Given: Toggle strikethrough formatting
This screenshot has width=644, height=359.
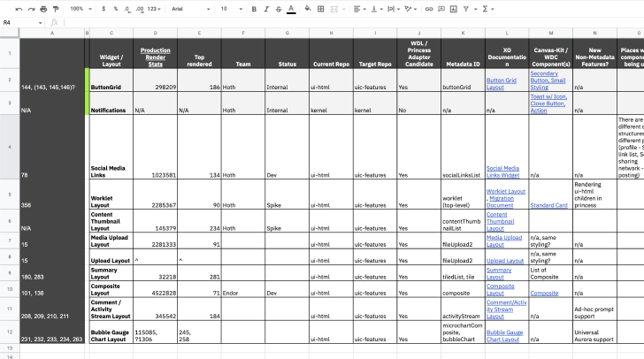Looking at the screenshot, I should (279, 8).
